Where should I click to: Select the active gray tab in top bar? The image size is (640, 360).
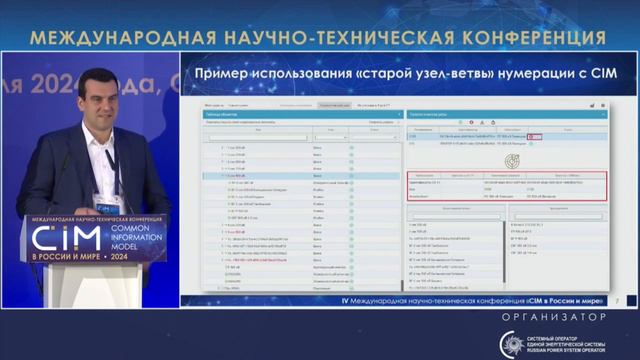(334, 105)
